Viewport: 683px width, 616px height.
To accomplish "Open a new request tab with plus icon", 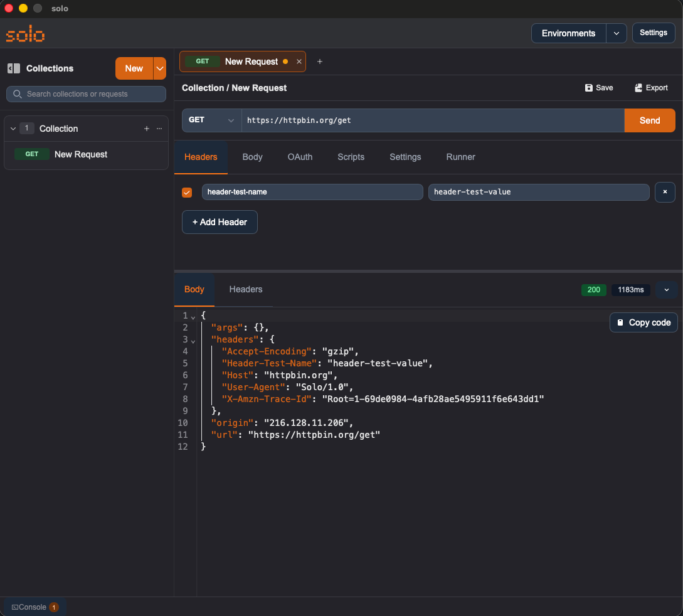I will point(320,61).
